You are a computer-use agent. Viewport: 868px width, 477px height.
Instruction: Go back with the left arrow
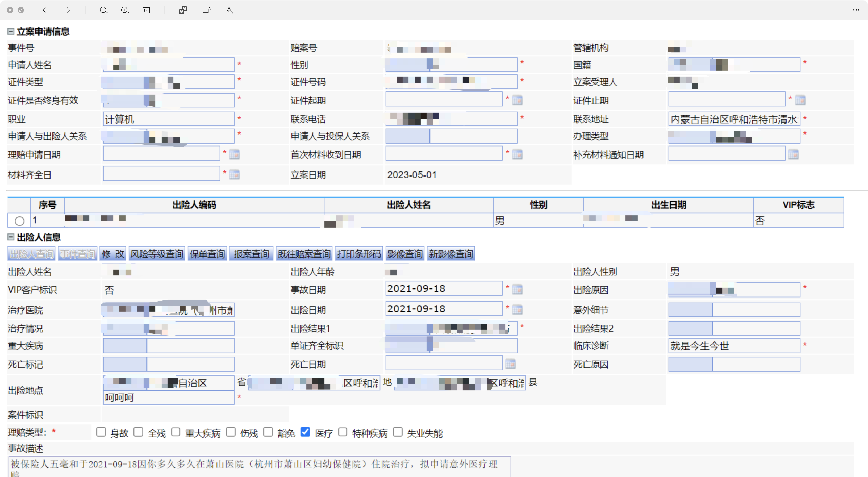coord(45,10)
